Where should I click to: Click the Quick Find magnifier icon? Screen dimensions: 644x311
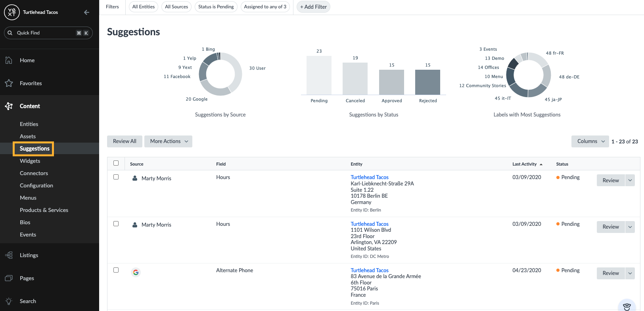click(x=10, y=33)
